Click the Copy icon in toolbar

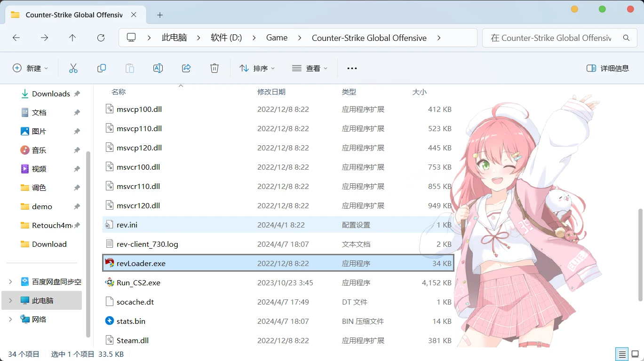click(x=102, y=68)
